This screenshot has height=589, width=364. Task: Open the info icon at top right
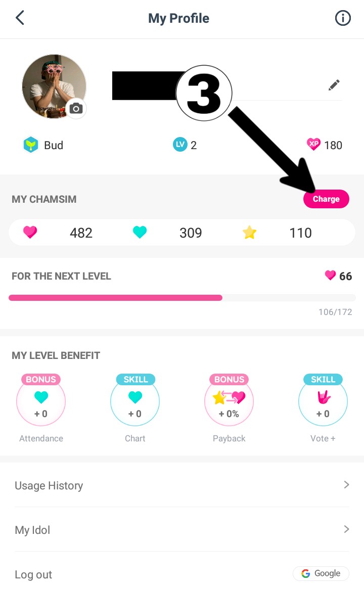coord(343,19)
